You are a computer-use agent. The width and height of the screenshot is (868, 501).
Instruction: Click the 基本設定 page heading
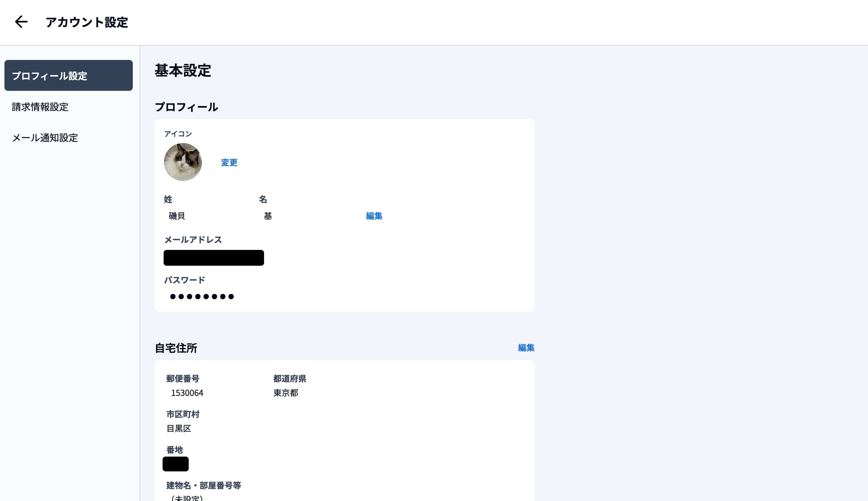pos(183,71)
